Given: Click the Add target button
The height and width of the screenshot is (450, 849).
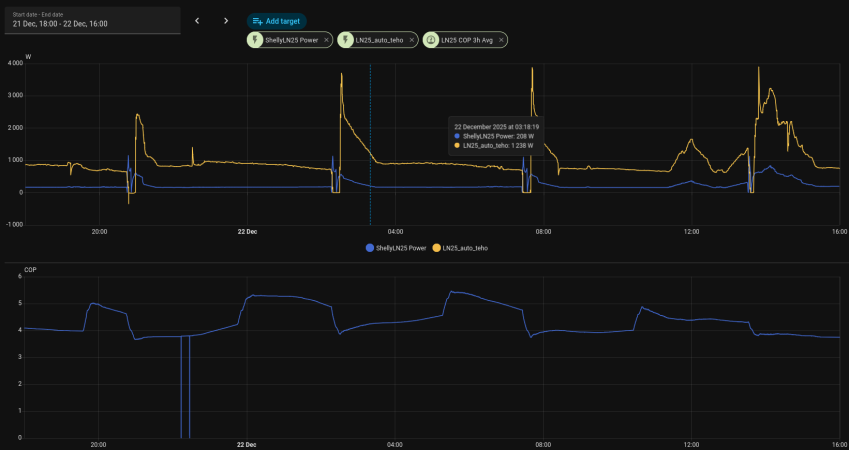Looking at the screenshot, I should pos(277,20).
